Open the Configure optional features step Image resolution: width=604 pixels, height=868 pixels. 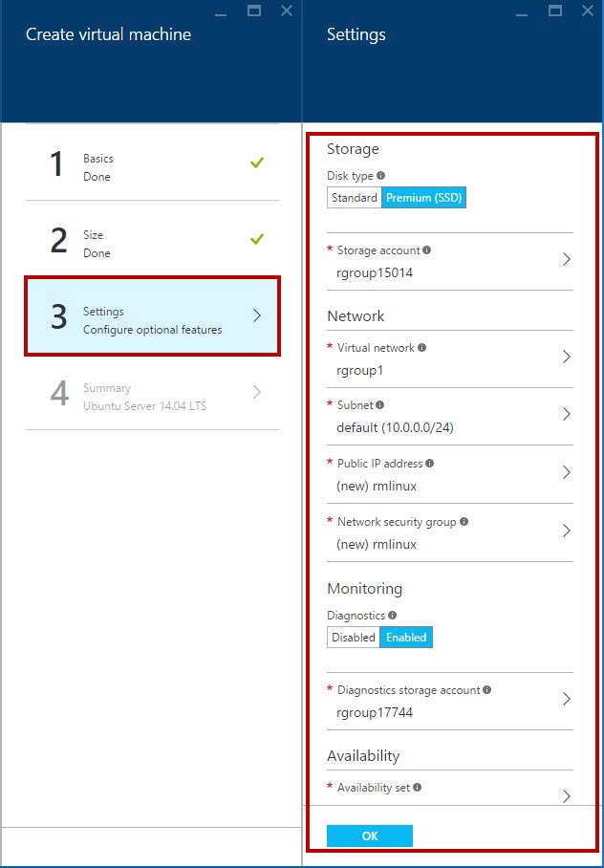coord(152,315)
